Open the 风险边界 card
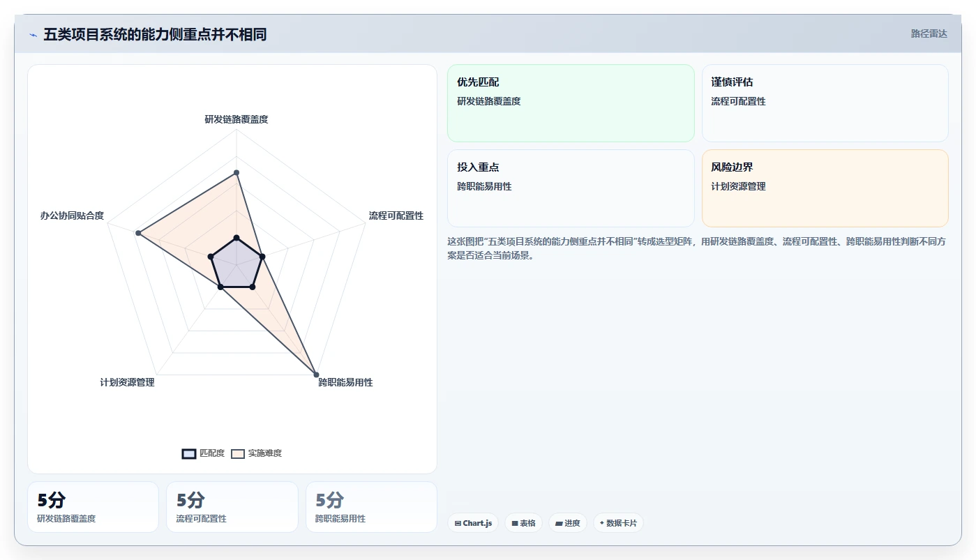The width and height of the screenshot is (976, 560). [825, 188]
